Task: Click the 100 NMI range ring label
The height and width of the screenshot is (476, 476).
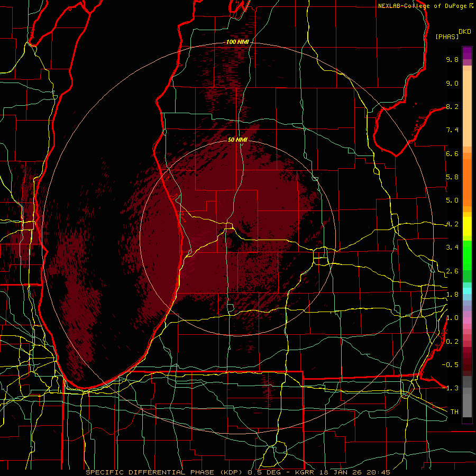Action: click(237, 42)
